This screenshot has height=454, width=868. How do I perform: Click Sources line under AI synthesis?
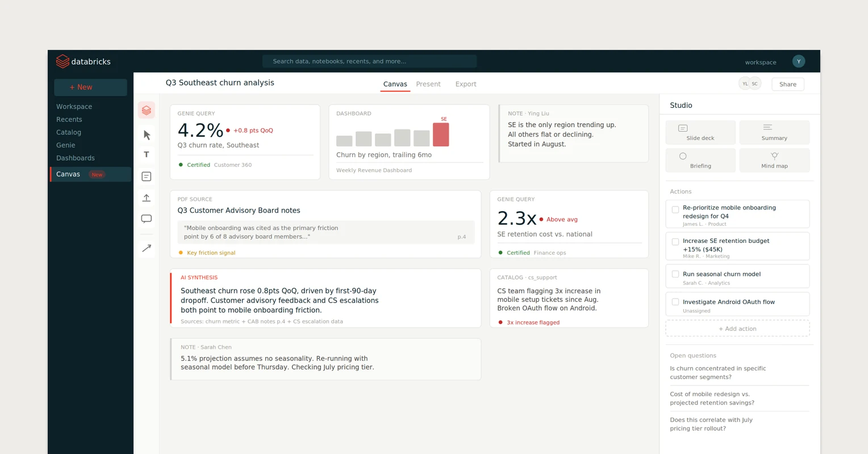pos(262,322)
